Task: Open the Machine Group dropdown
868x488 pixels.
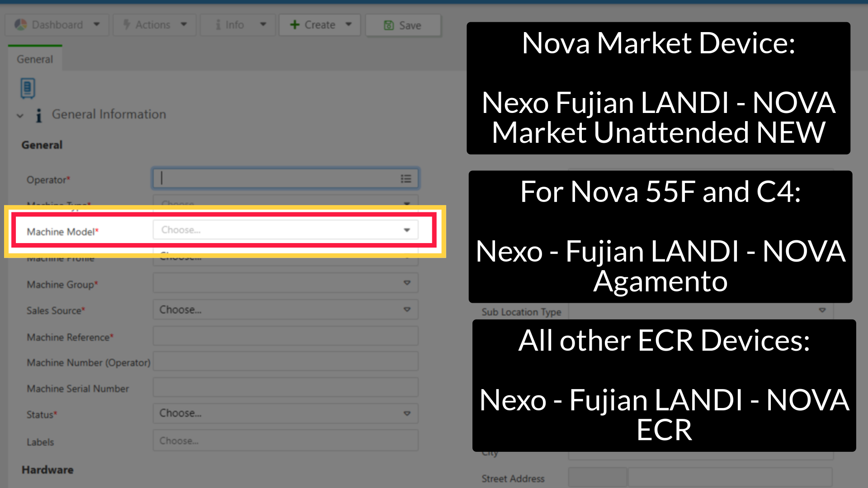Action: coord(285,283)
